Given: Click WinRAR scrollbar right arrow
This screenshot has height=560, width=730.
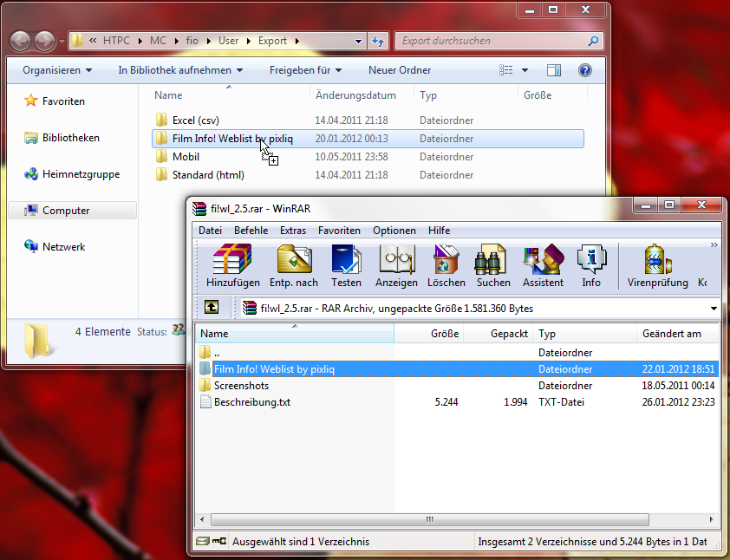Looking at the screenshot, I should click(712, 519).
